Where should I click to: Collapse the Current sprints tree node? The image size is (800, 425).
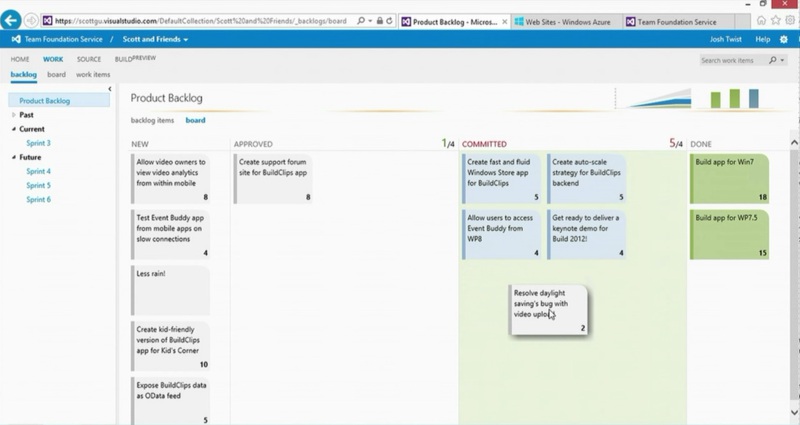(x=14, y=129)
